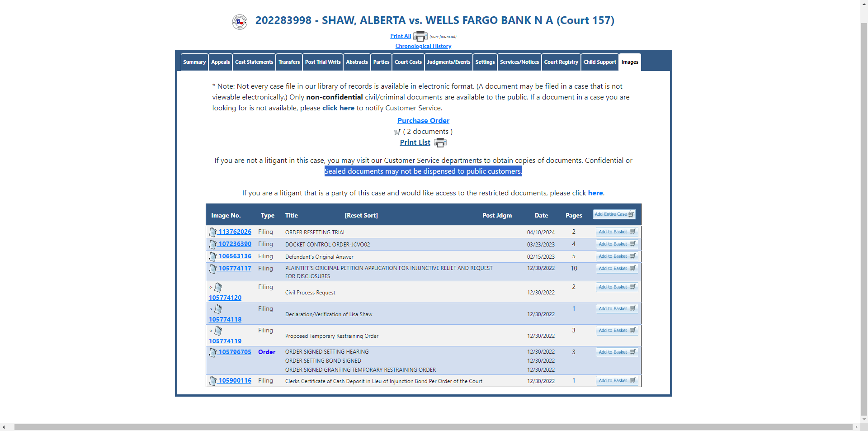This screenshot has width=868, height=431.
Task: Open image number 105774117 link
Action: coord(235,268)
